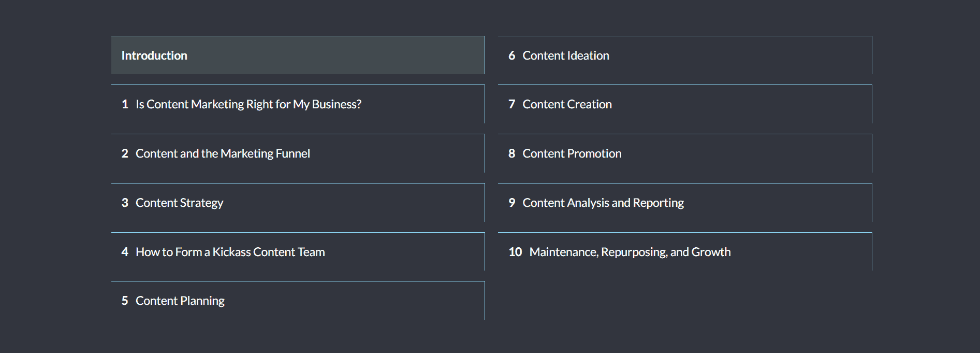Select chapter 3 Content Strategy
This screenshot has width=980, height=353.
pos(298,203)
